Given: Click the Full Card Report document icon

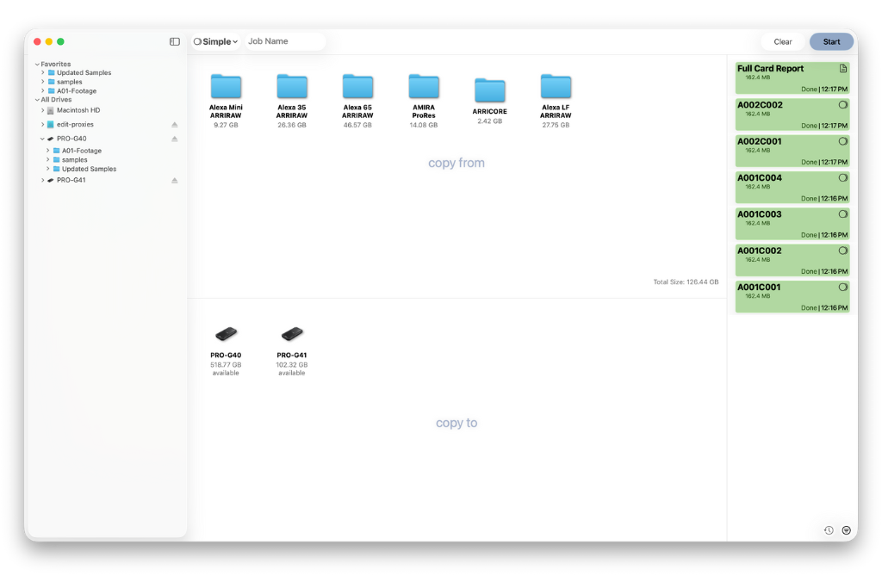Looking at the screenshot, I should 843,69.
